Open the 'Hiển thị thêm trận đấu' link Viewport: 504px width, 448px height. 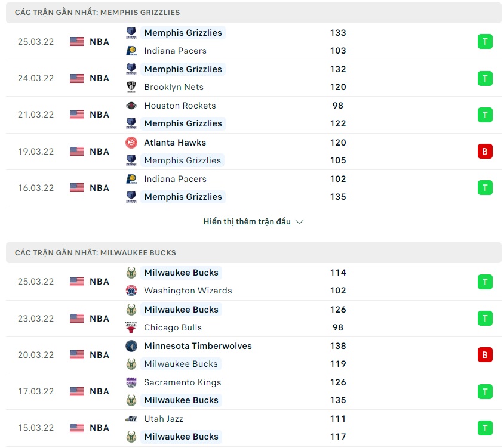coord(247,222)
